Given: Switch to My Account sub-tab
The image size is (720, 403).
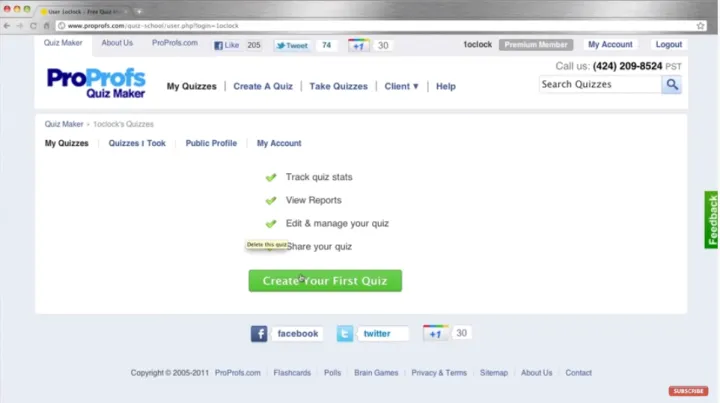Looking at the screenshot, I should [x=279, y=143].
